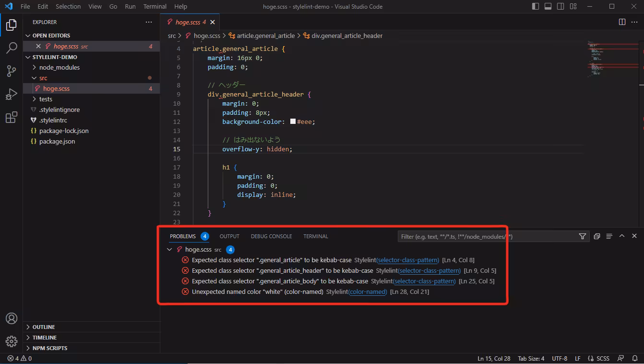Click the #eee color swatch in editor
This screenshot has width=644, height=364.
click(x=293, y=121)
